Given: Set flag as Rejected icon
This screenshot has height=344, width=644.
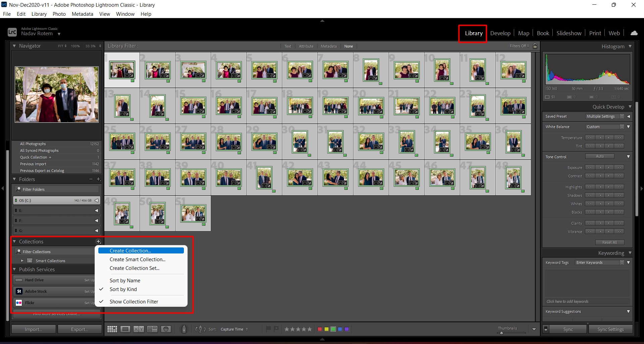Looking at the screenshot, I should click(x=276, y=329).
